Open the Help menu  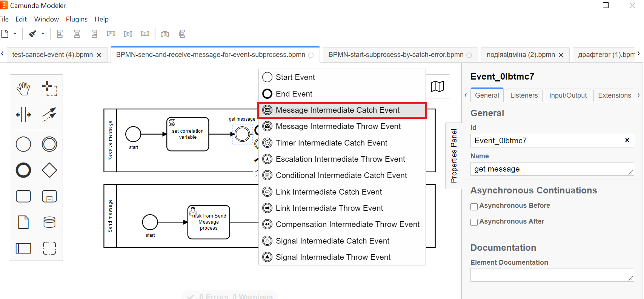101,19
